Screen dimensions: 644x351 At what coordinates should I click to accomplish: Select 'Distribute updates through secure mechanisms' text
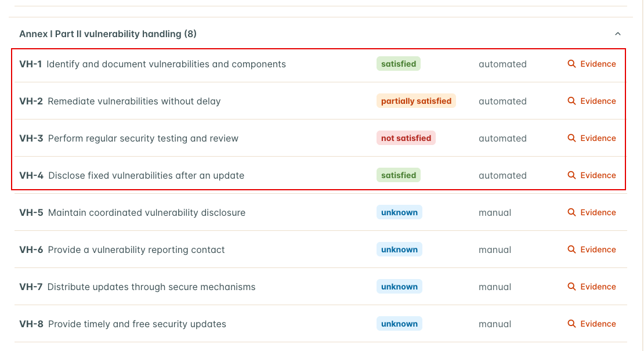(x=151, y=287)
